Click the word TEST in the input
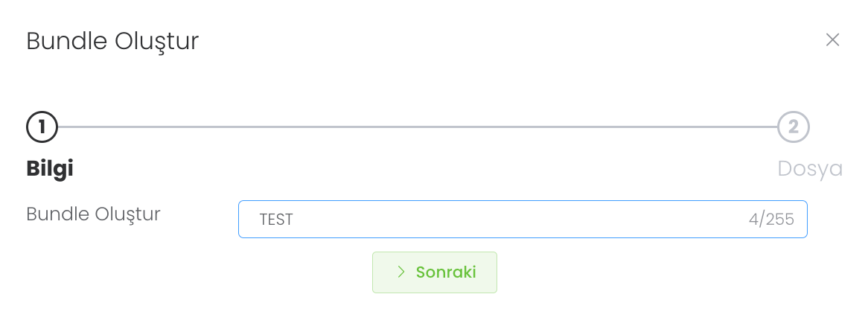 point(276,220)
